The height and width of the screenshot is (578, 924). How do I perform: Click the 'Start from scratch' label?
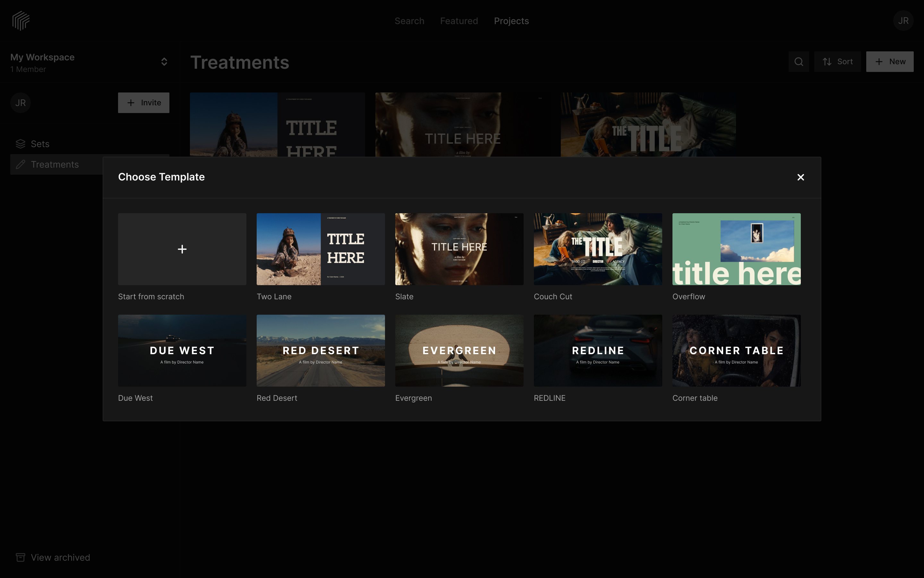151,297
